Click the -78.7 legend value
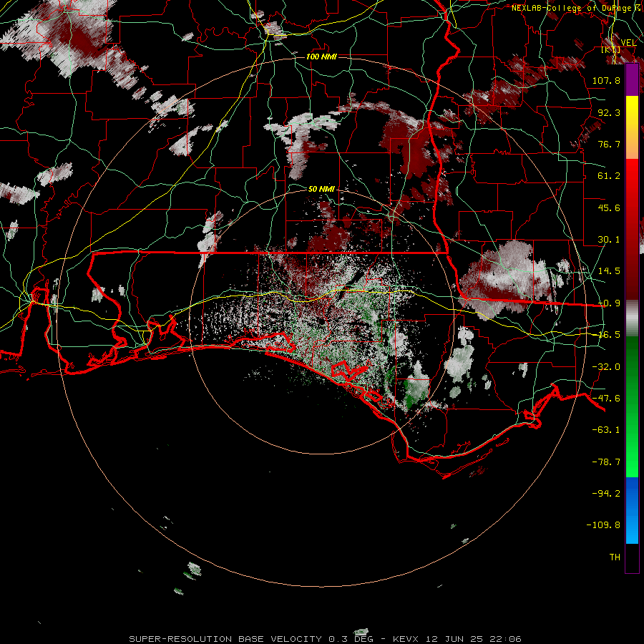Viewport: 644px width, 644px height. pos(606,462)
